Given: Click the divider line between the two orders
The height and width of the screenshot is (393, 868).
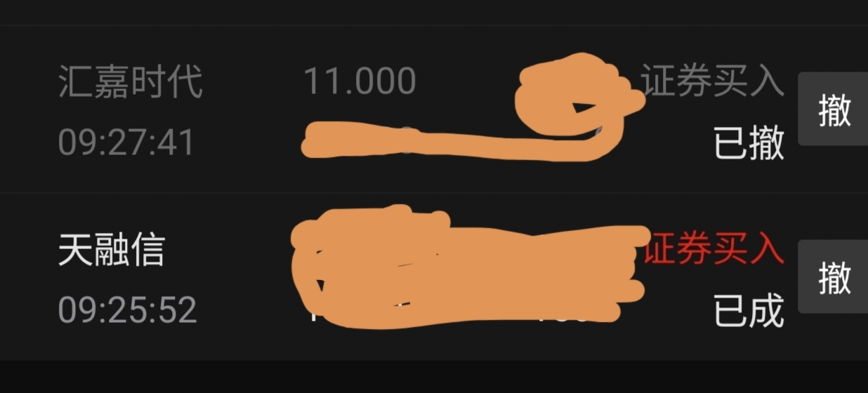Looking at the screenshot, I should click(434, 193).
